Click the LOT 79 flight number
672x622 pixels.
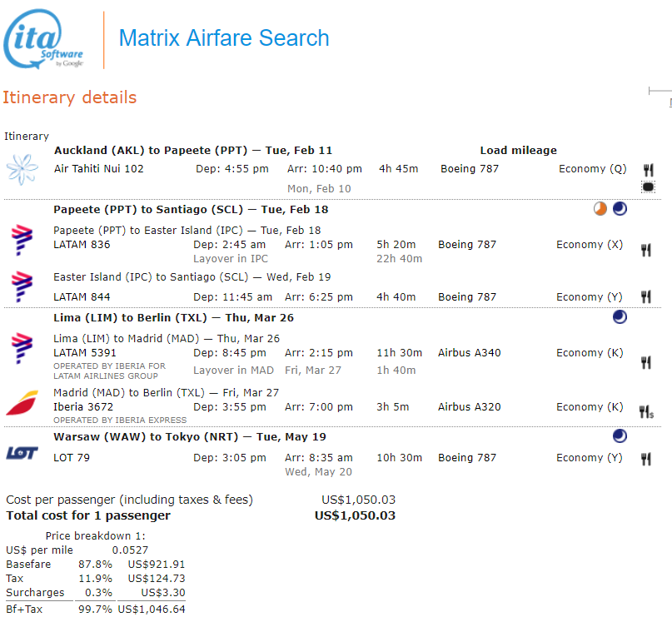click(71, 458)
